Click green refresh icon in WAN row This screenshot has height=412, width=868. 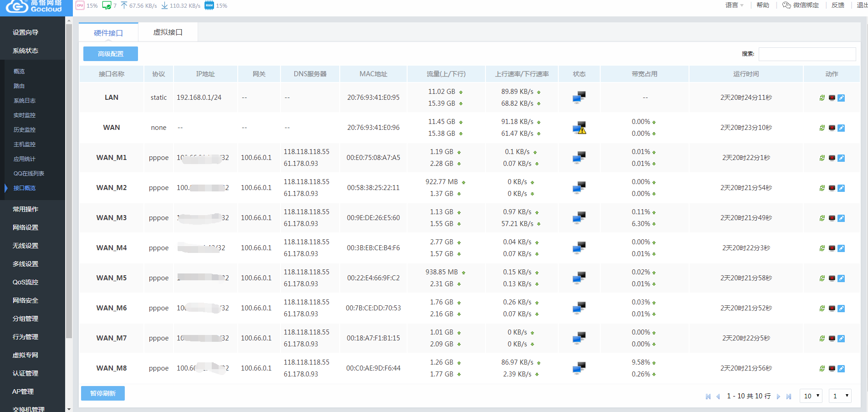pyautogui.click(x=822, y=128)
